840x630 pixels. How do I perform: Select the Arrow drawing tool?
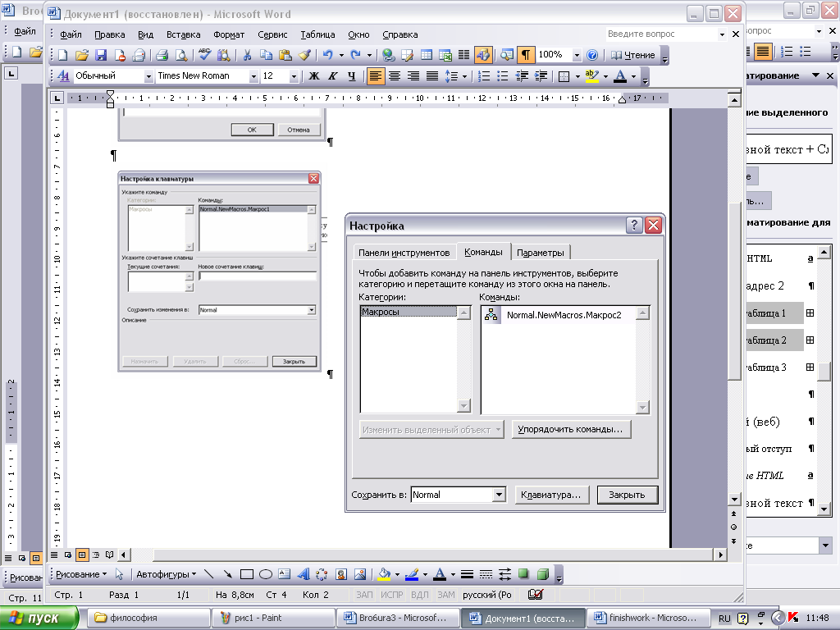[x=228, y=574]
